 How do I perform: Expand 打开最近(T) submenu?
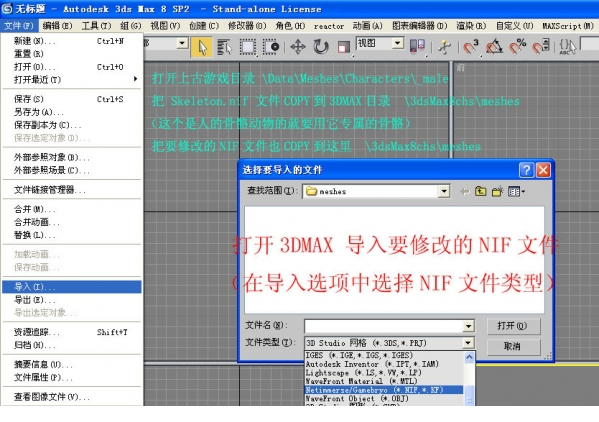72,79
